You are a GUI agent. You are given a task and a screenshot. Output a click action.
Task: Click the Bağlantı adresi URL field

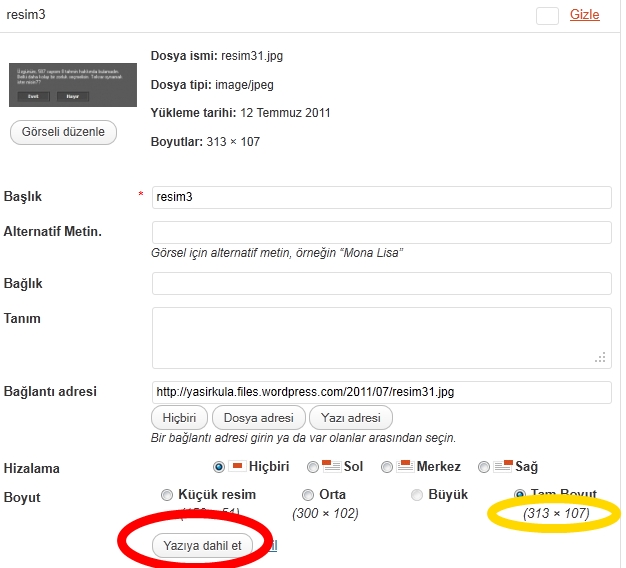point(381,391)
